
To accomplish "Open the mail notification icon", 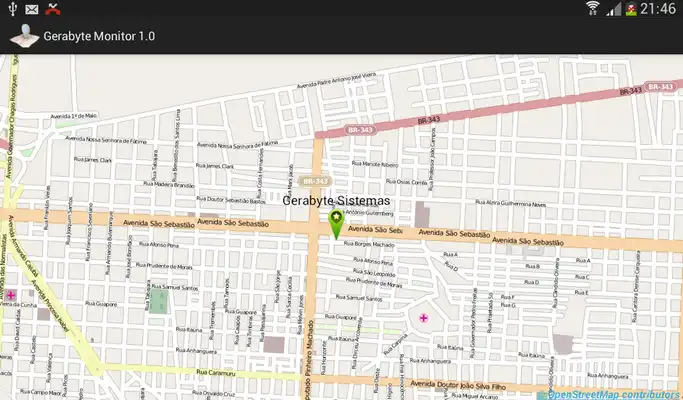I will pyautogui.click(x=32, y=9).
